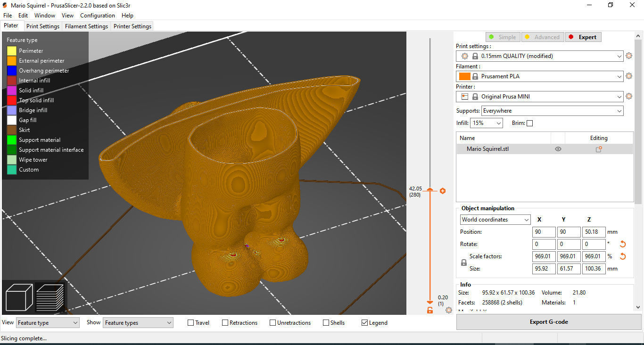Reset scale factors with the orange arrow
Viewport: 644px width, 345px height.
pos(622,256)
